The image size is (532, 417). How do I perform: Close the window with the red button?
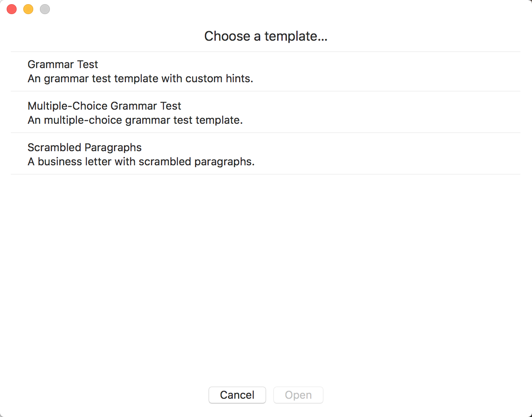(12, 9)
